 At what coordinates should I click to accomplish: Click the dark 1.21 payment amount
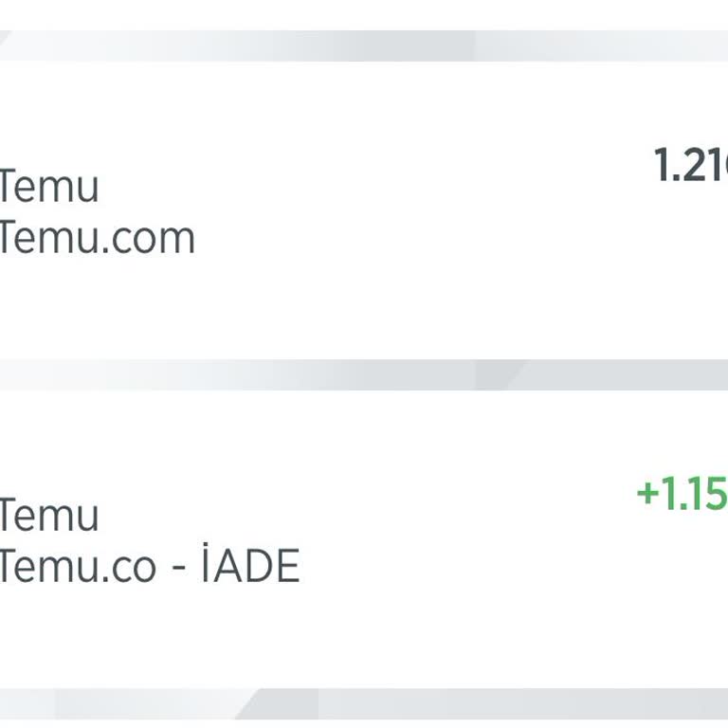pos(691,166)
